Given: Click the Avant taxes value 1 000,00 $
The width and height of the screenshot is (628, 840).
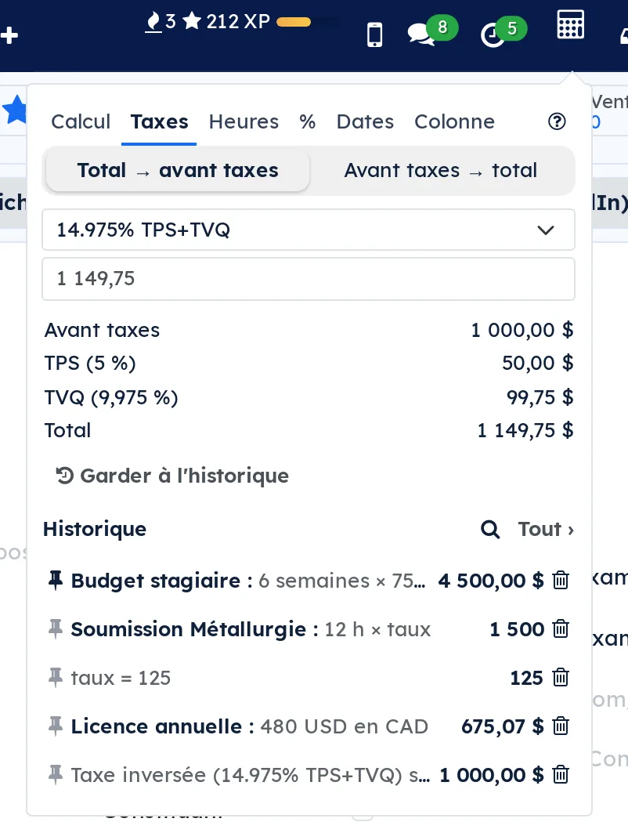Looking at the screenshot, I should (522, 330).
